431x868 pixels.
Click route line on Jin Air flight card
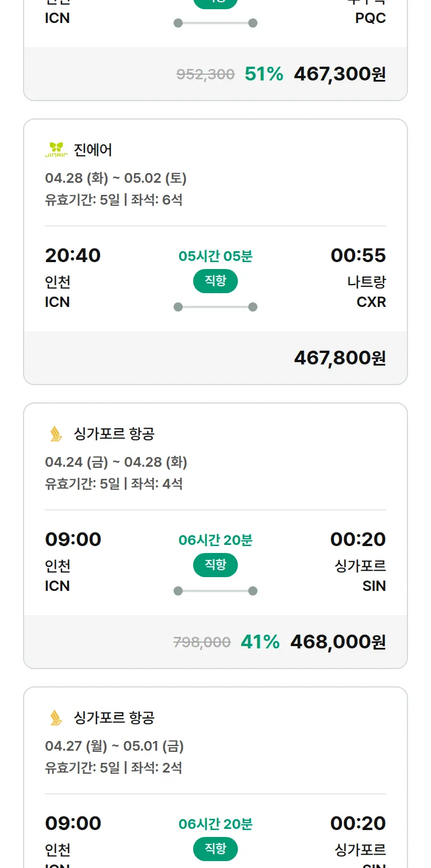[215, 307]
